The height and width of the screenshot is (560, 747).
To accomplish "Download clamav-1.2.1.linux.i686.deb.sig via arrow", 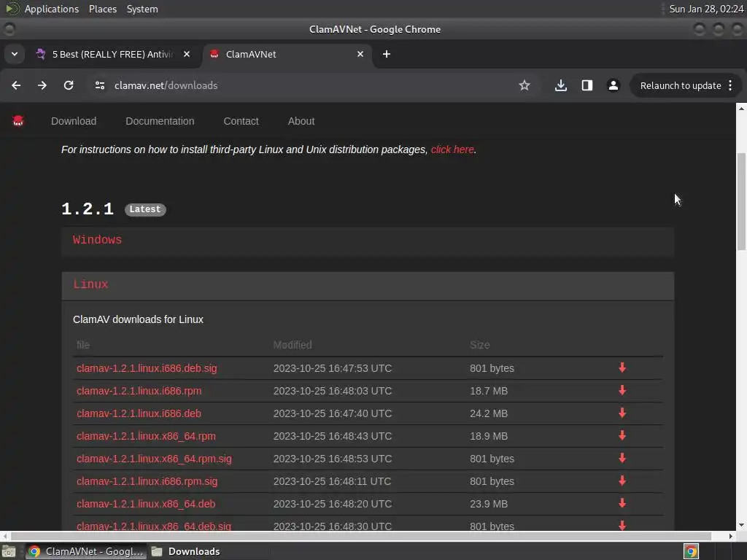I will 622,367.
